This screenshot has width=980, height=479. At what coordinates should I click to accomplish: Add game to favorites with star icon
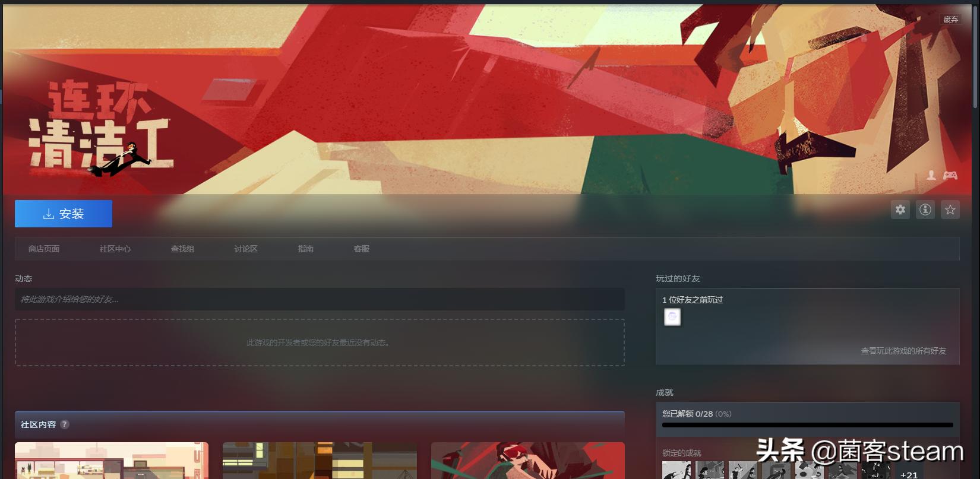pos(950,210)
